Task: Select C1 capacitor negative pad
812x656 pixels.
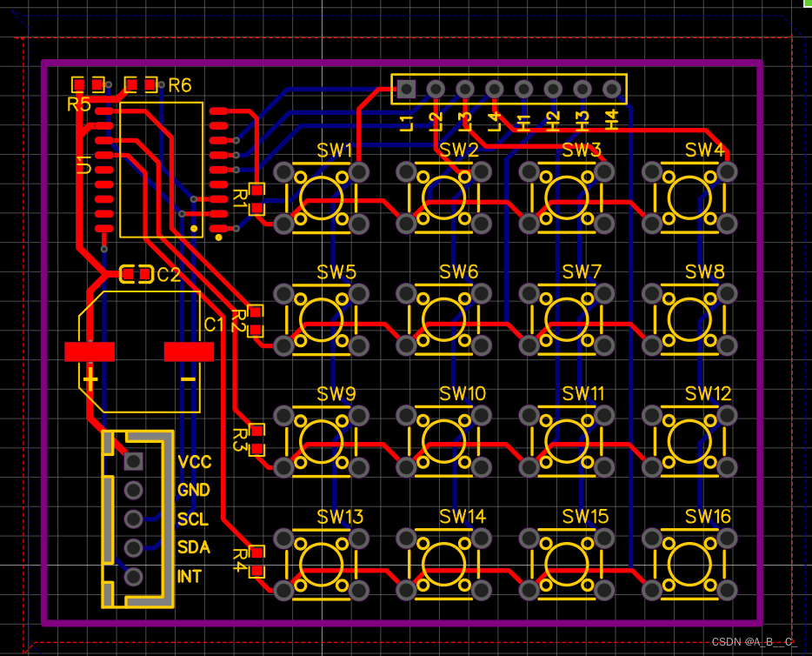Action: pyautogui.click(x=189, y=351)
